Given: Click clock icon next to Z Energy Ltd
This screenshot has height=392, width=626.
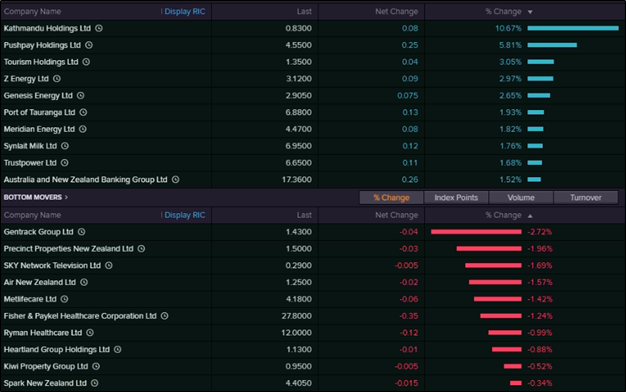Looking at the screenshot, I should click(57, 79).
